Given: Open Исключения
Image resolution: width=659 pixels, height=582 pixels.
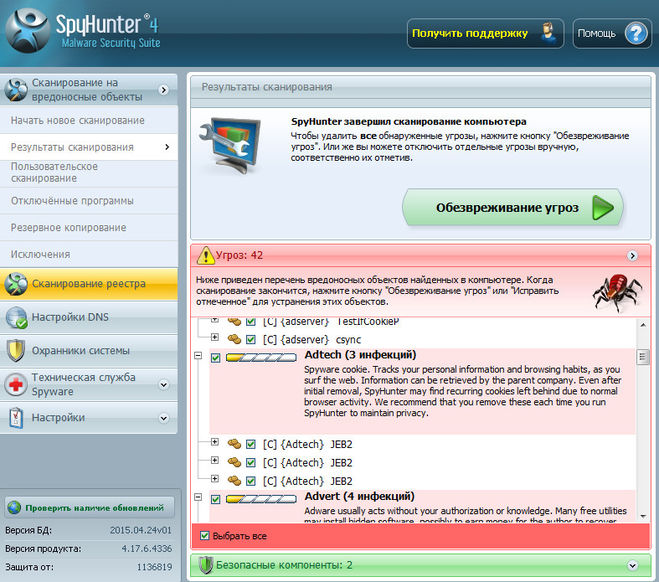Looking at the screenshot, I should (89, 254).
